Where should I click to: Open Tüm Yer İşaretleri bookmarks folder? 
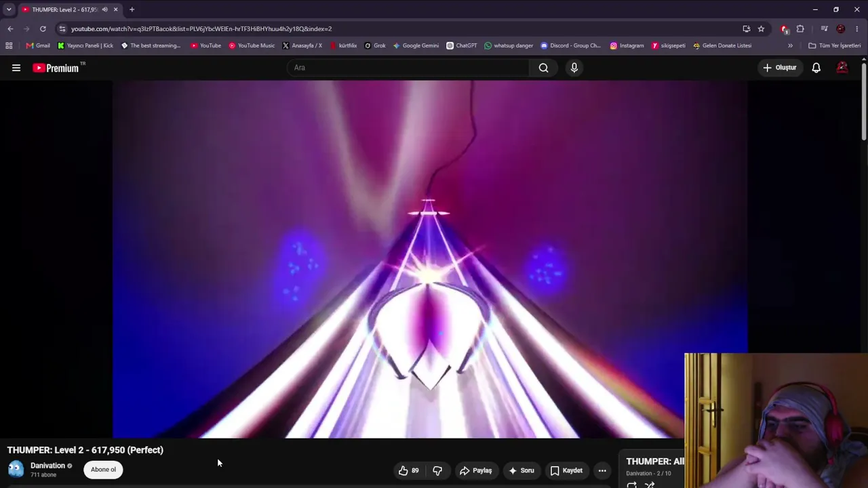click(835, 45)
